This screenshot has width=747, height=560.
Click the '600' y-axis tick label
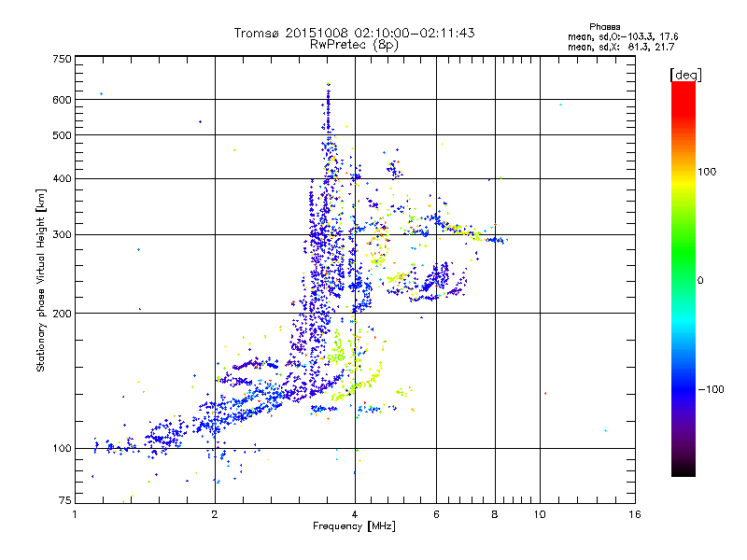[62, 100]
